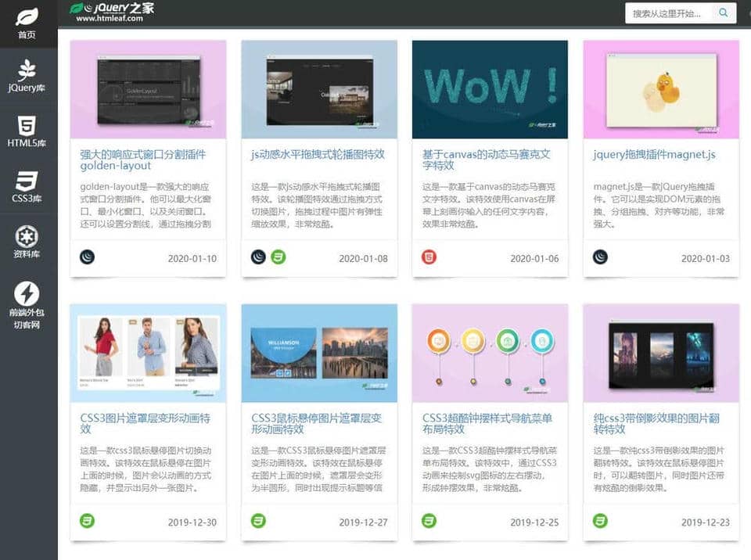Click the red HTML5 tag icon on the canvas card
Image resolution: width=751 pixels, height=560 pixels.
pyautogui.click(x=429, y=257)
